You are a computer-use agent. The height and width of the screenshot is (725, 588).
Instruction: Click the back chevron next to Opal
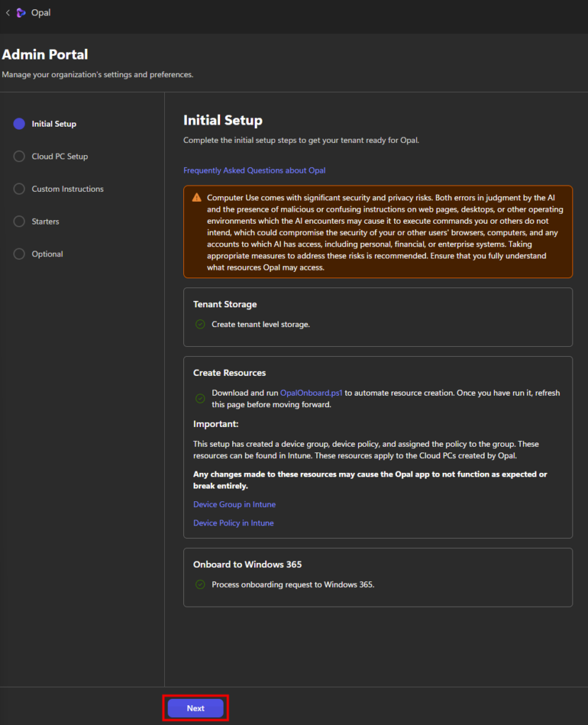pyautogui.click(x=8, y=13)
